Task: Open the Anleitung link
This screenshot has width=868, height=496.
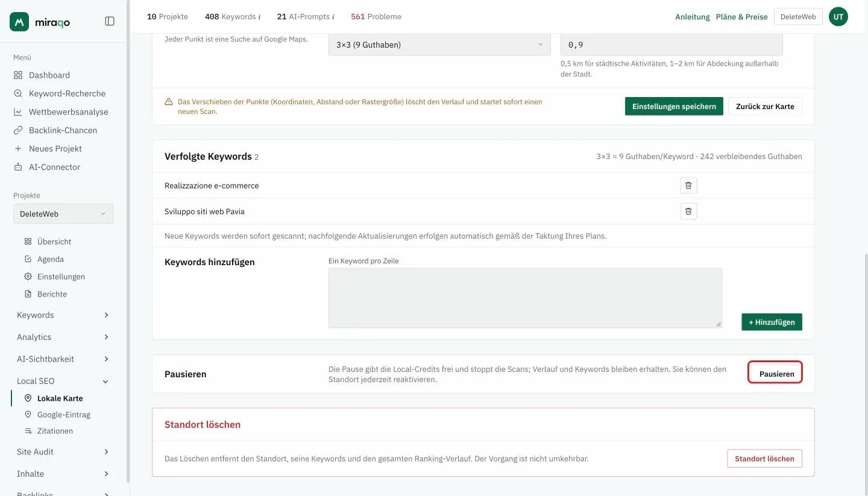Action: 693,17
